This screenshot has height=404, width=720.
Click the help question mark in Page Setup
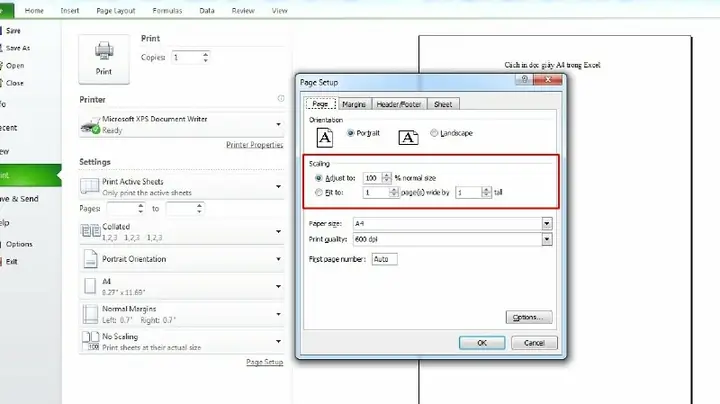[524, 79]
